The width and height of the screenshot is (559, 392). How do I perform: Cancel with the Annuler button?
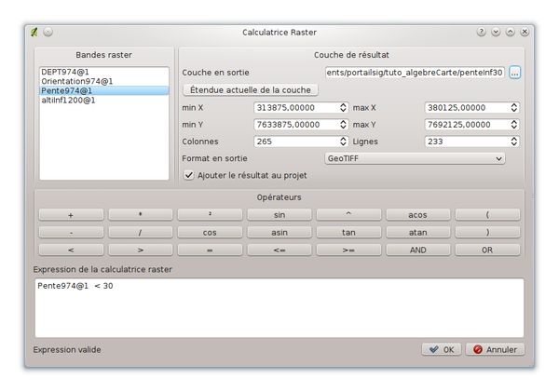coord(495,349)
